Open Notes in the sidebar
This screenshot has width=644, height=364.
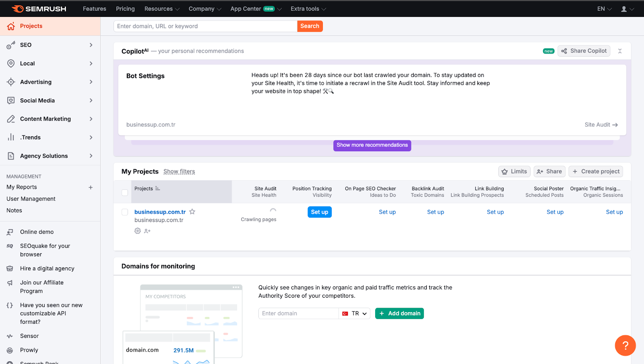(x=14, y=210)
